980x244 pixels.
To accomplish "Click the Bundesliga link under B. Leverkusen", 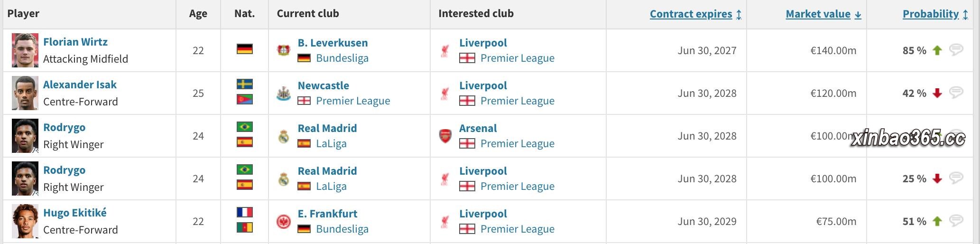I will [342, 58].
